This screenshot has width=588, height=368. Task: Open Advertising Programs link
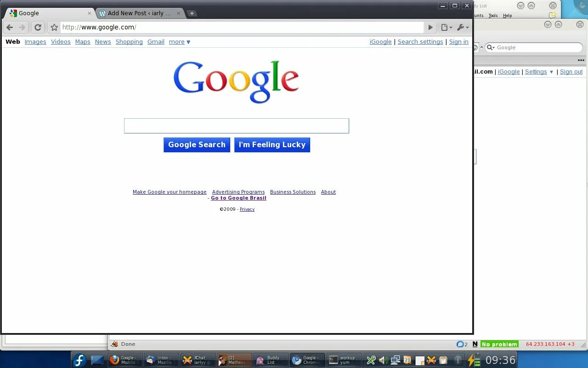coord(238,192)
